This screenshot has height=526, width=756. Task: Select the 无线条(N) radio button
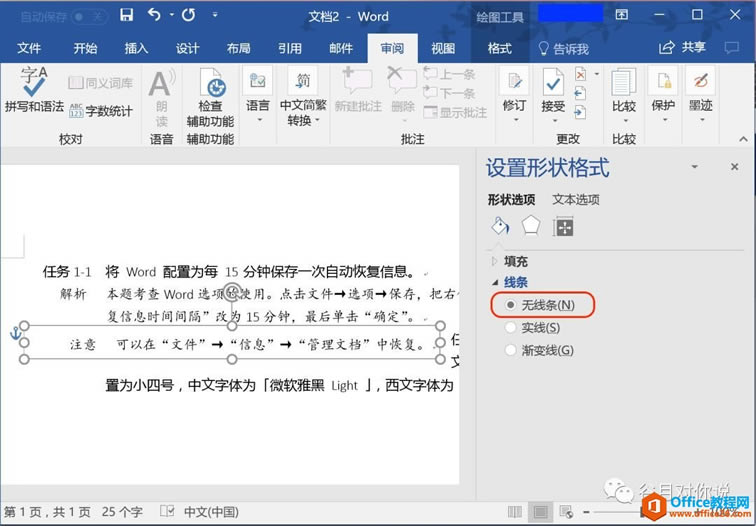coord(510,305)
